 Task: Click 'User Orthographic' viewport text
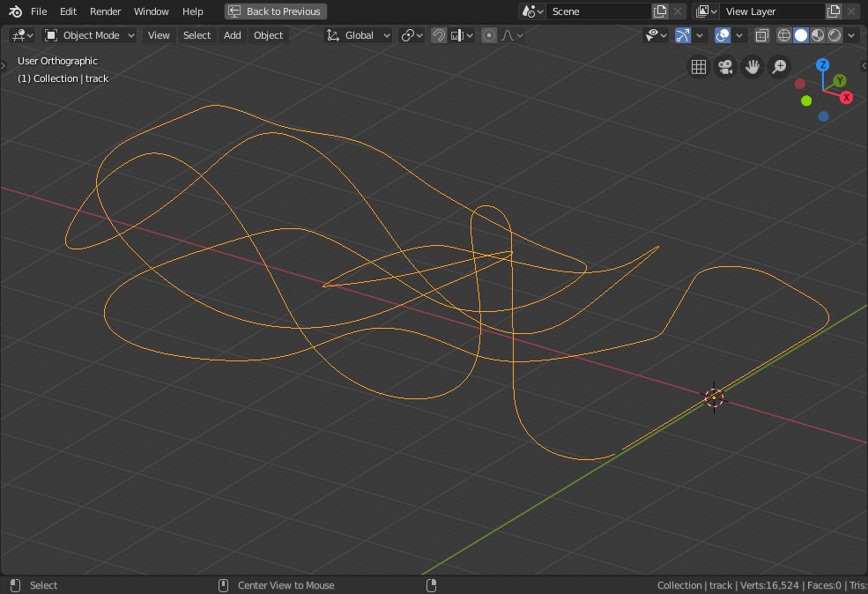click(57, 61)
